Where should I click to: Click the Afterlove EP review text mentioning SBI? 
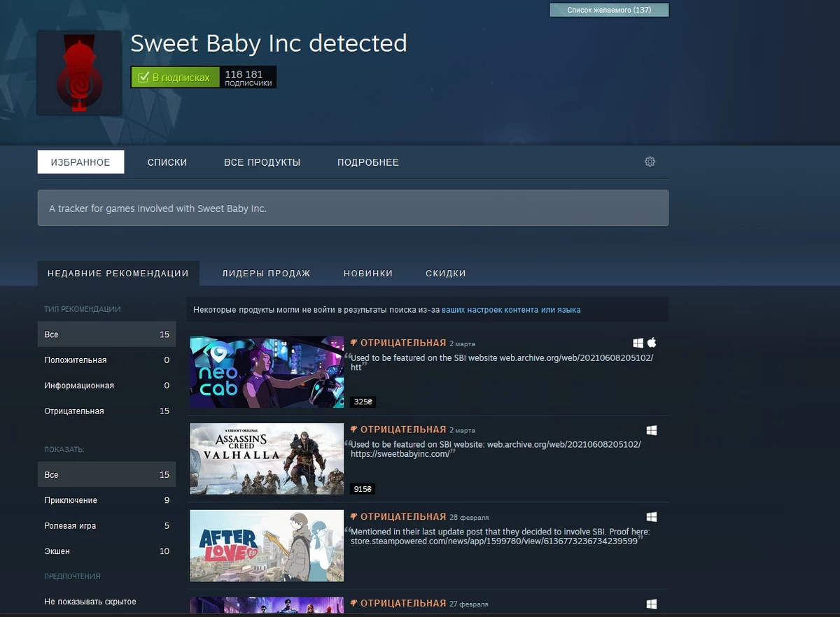500,536
